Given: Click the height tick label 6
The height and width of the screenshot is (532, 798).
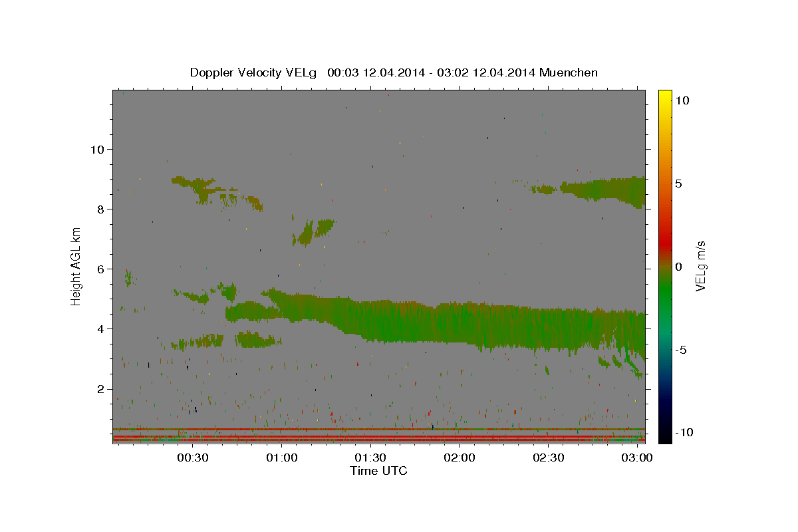Looking at the screenshot, I should click(99, 269).
